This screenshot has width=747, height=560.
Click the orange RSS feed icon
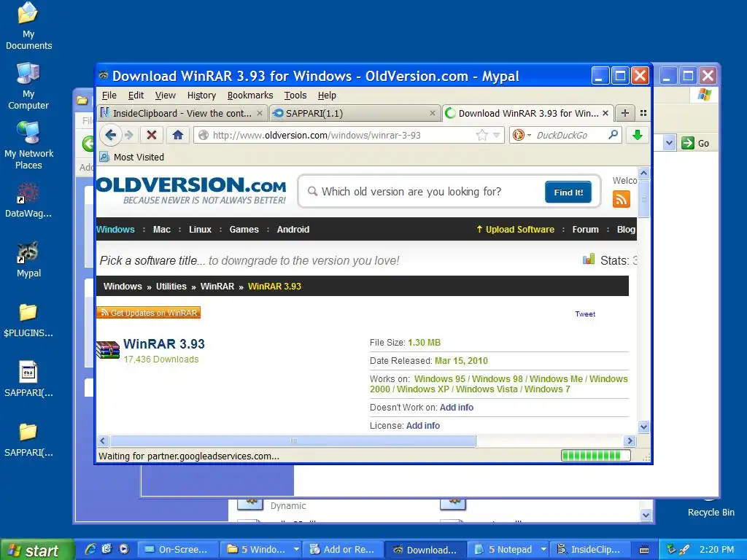[622, 199]
